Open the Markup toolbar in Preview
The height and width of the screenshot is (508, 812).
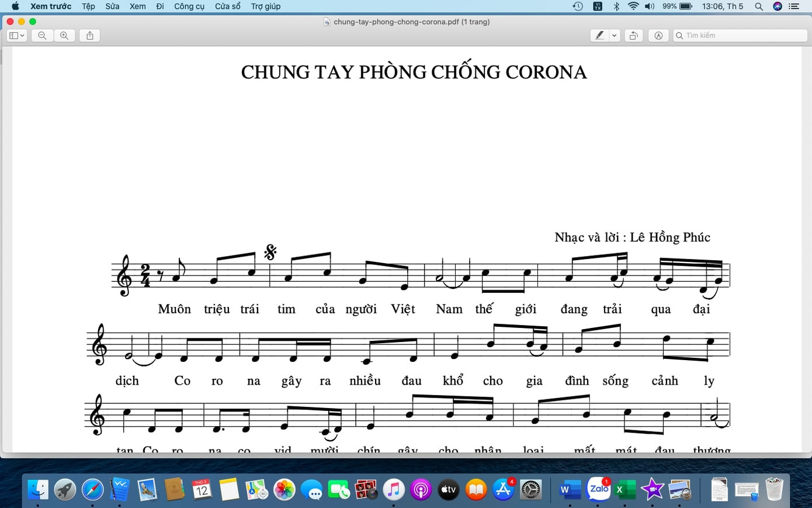(658, 35)
